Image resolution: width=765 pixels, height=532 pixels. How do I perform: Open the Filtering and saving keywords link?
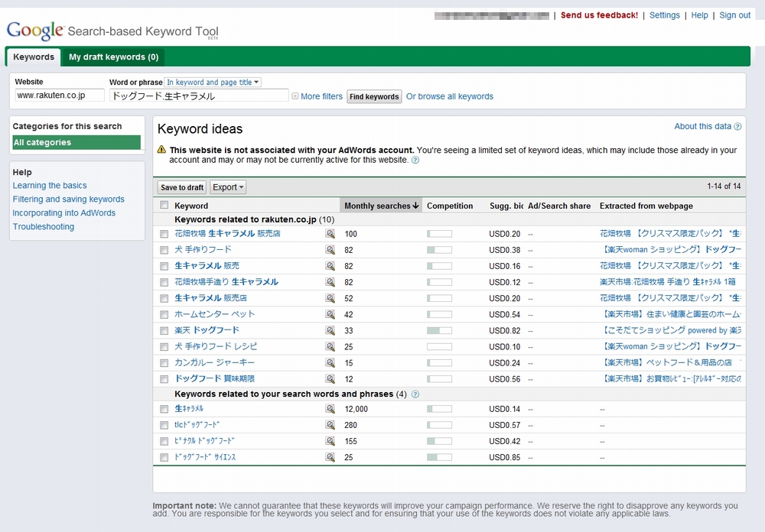(x=68, y=199)
